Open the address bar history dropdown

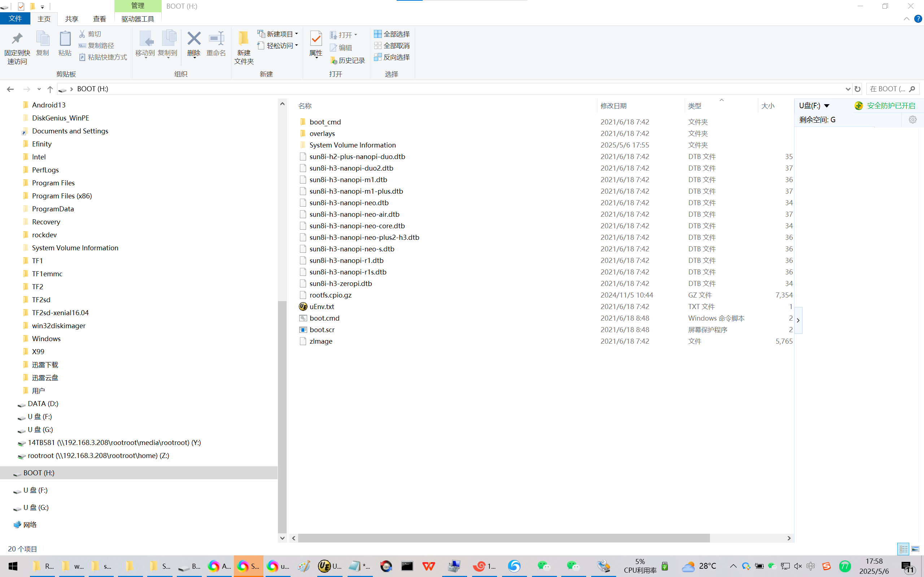[848, 89]
